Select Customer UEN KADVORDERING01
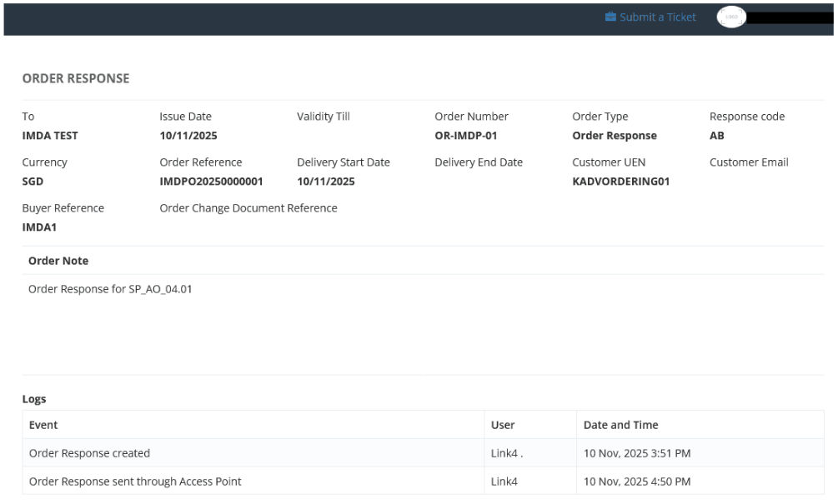This screenshot has width=838, height=504. pos(620,181)
